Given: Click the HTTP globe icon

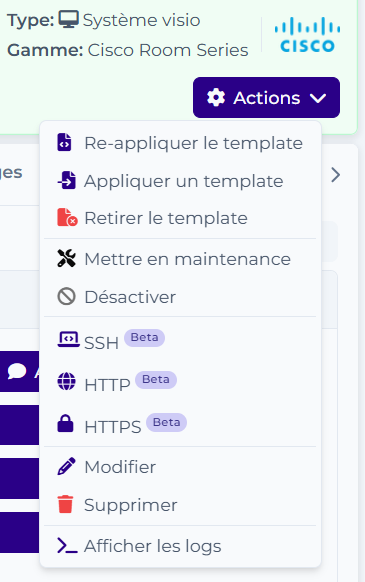Looking at the screenshot, I should [66, 382].
